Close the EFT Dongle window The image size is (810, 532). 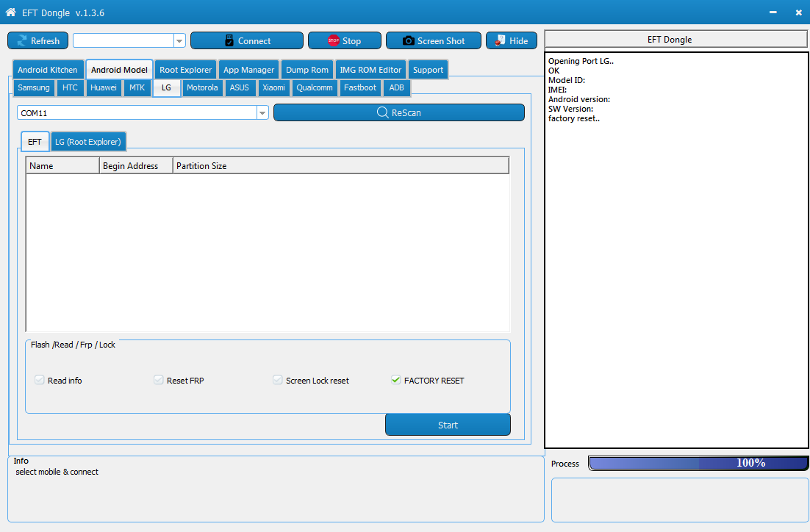click(799, 12)
